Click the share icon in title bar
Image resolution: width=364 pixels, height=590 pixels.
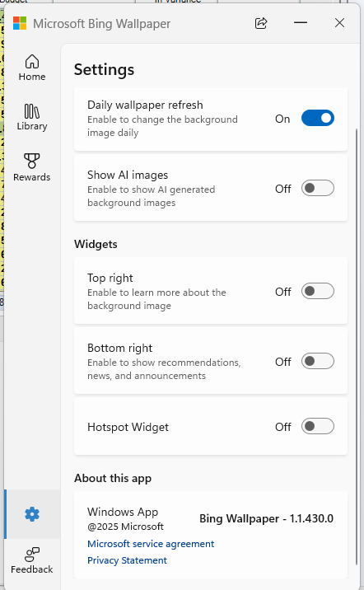pos(261,23)
